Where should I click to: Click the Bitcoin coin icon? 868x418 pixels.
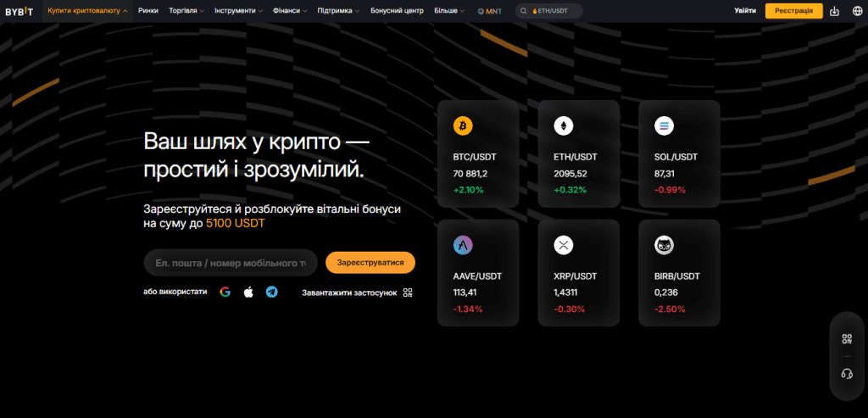click(463, 126)
